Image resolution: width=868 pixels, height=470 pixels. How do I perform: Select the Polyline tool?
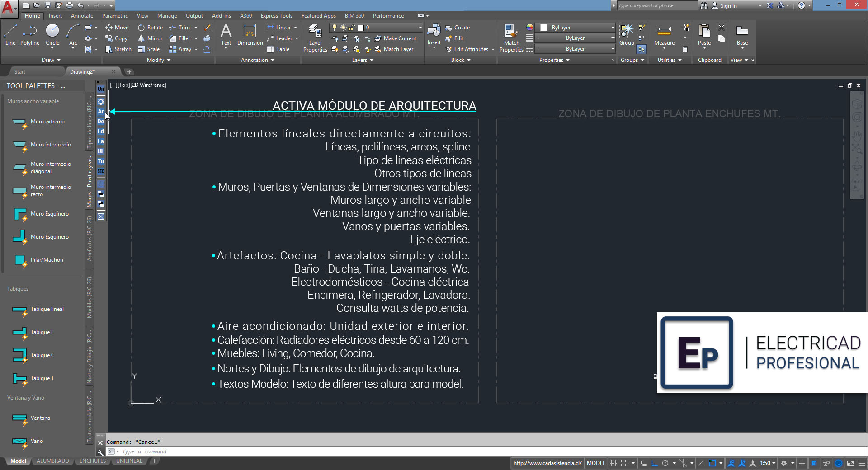point(30,35)
